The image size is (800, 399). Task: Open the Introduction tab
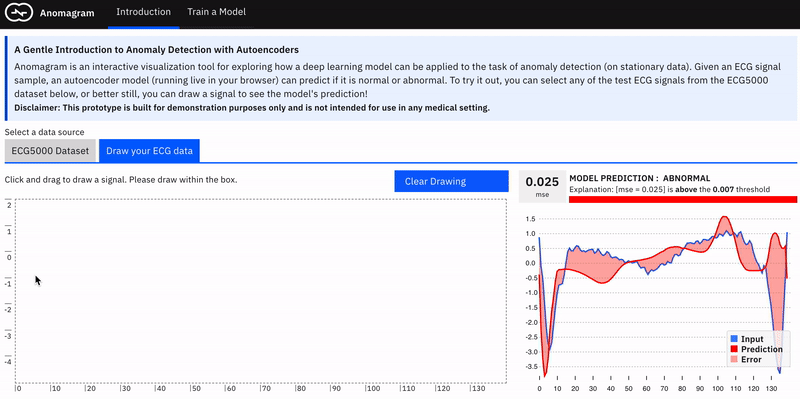point(143,12)
